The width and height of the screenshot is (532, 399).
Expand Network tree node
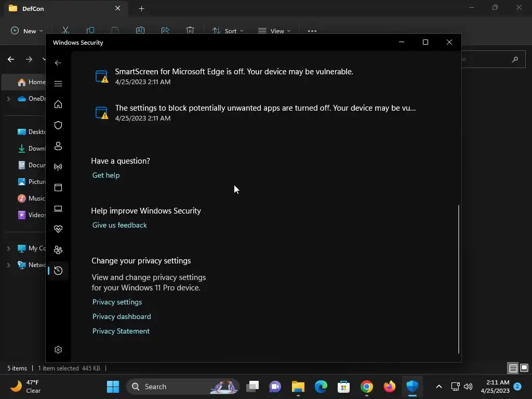pyautogui.click(x=8, y=265)
